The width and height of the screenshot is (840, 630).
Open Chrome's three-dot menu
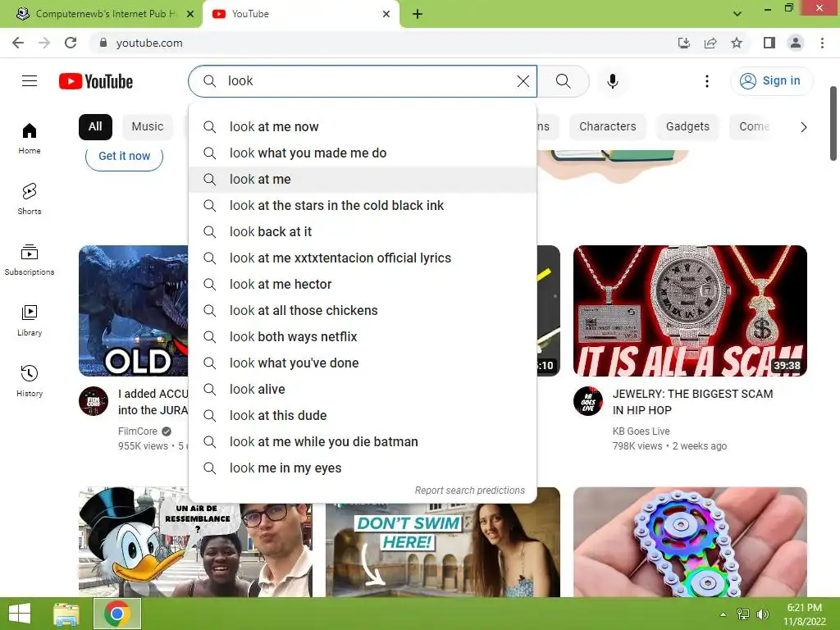(822, 43)
